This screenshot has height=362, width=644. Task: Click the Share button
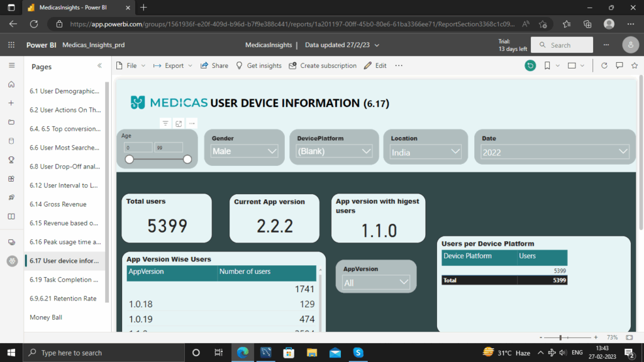pos(214,65)
